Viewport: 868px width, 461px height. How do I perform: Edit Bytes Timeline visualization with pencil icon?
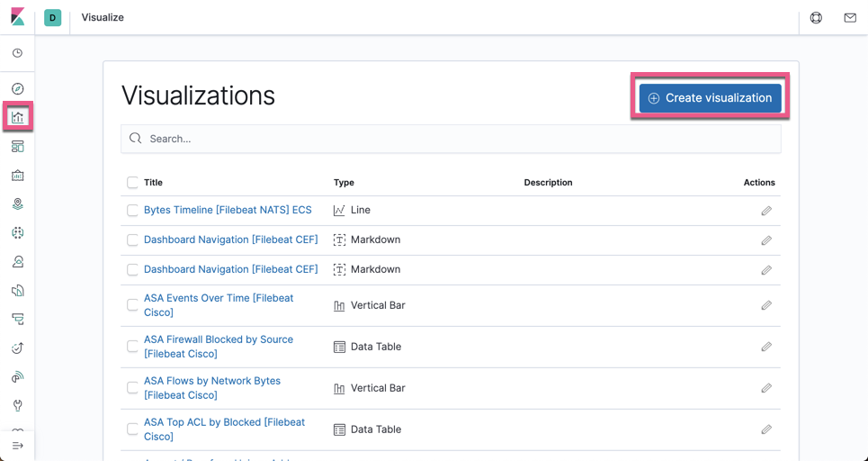[x=766, y=211]
